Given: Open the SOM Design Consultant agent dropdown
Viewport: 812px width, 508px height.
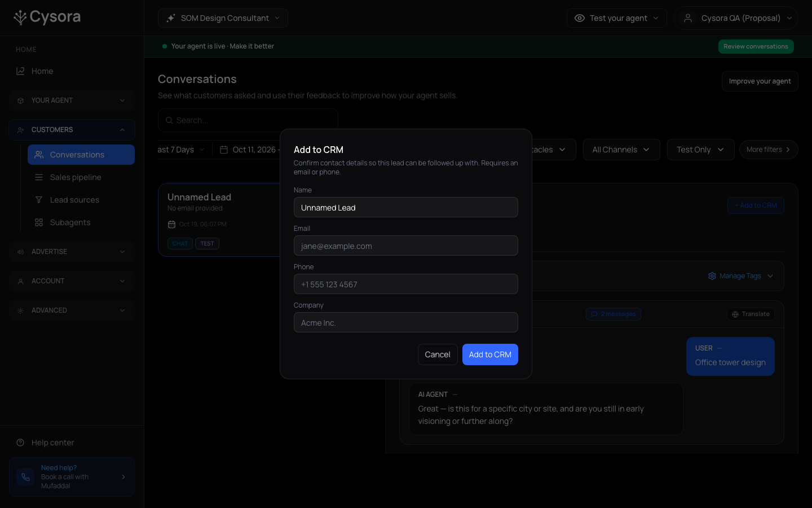Looking at the screenshot, I should pos(223,18).
